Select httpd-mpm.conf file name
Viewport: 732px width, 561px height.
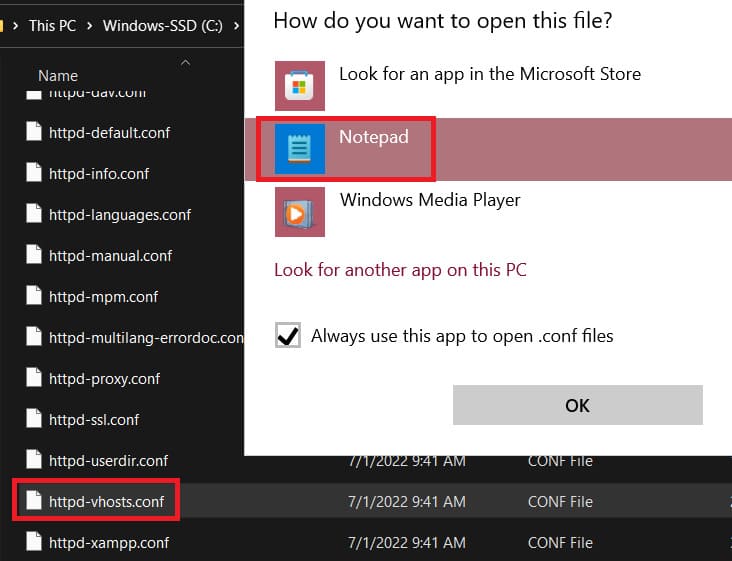[x=103, y=297]
